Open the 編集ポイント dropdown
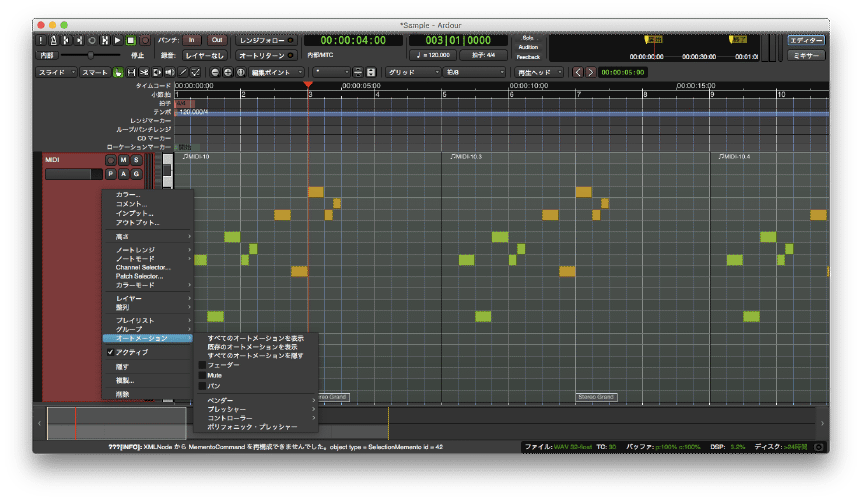Image resolution: width=862 pixels, height=500 pixels. click(277, 73)
